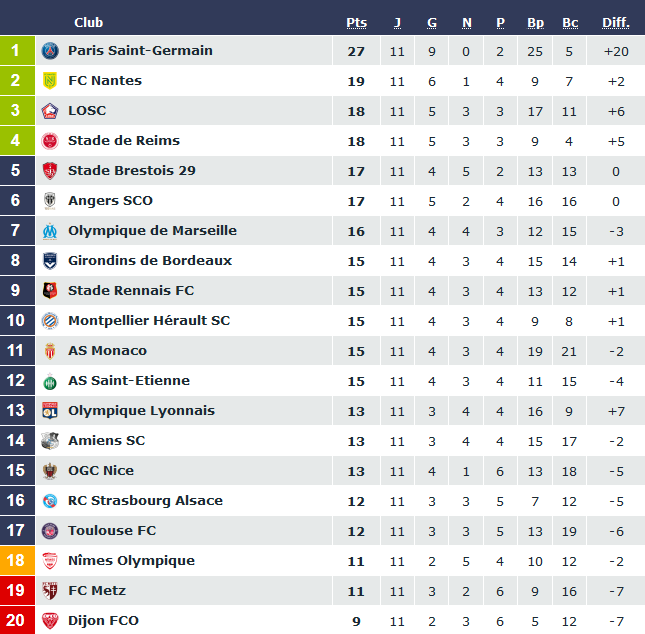Click the green rank 1 position cell

[16, 51]
